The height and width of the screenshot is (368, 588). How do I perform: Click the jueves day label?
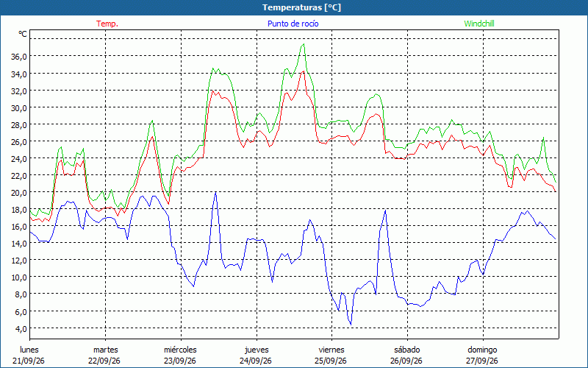(257, 350)
